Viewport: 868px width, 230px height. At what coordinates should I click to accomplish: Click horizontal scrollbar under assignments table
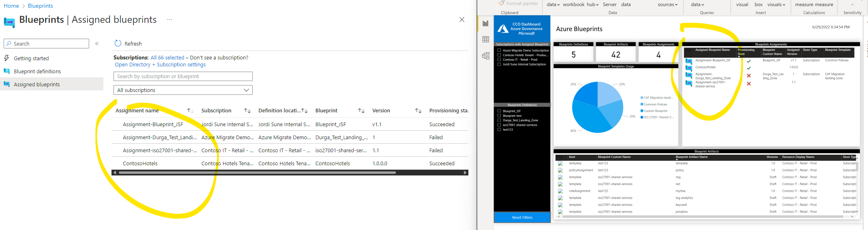pos(257,173)
